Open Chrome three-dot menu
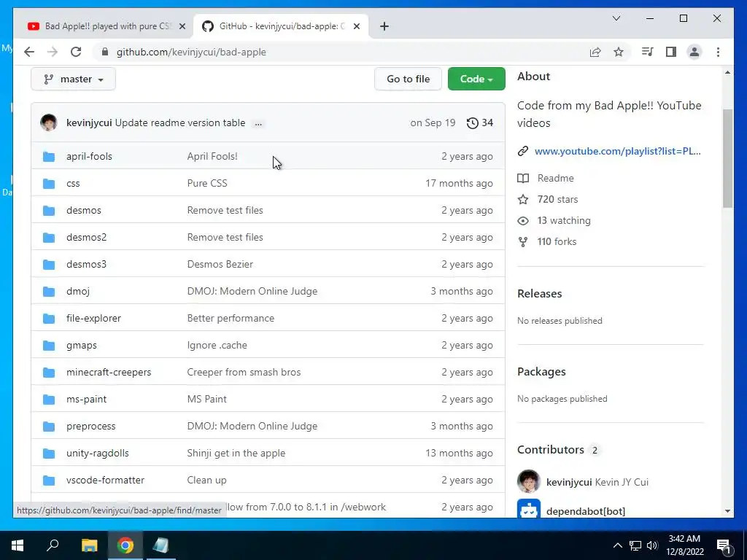 point(718,52)
